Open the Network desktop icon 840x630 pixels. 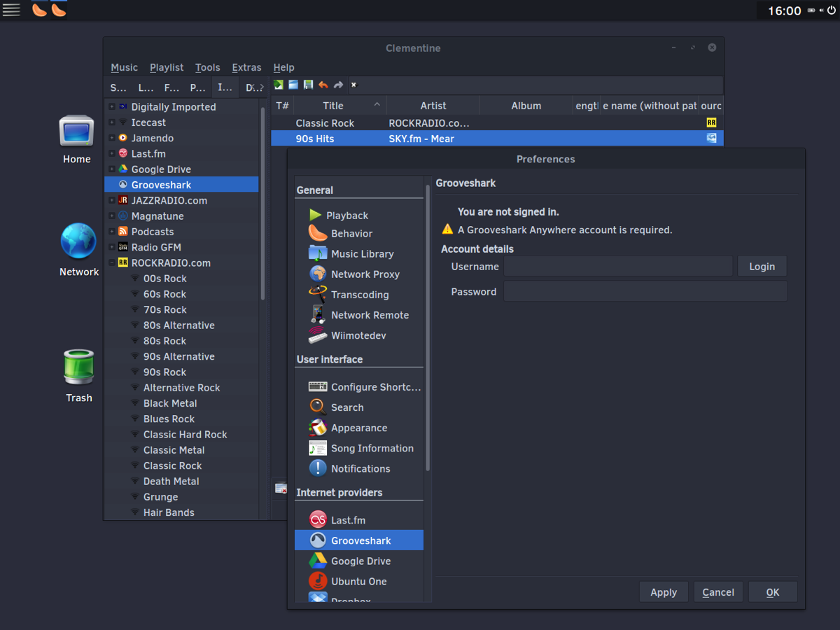(78, 250)
